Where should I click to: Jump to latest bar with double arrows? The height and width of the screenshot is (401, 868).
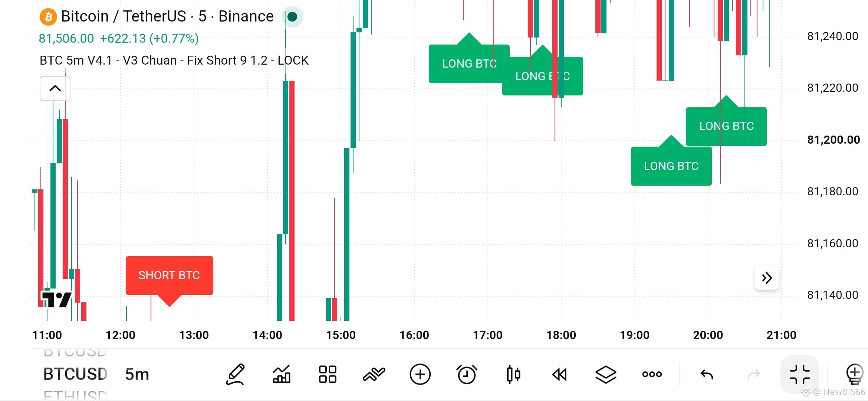[x=767, y=278]
